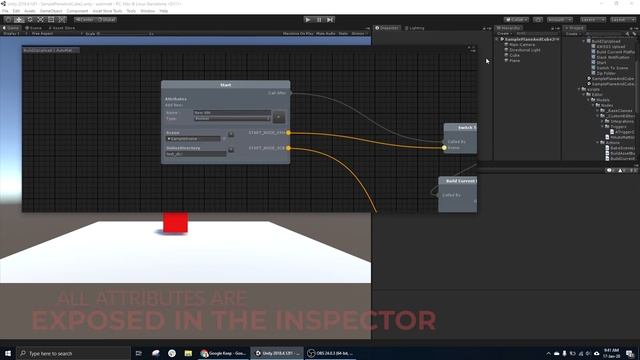Switch to Google Keep Chrome taskbar item
Image resolution: width=640 pixels, height=360 pixels.
tap(223, 353)
